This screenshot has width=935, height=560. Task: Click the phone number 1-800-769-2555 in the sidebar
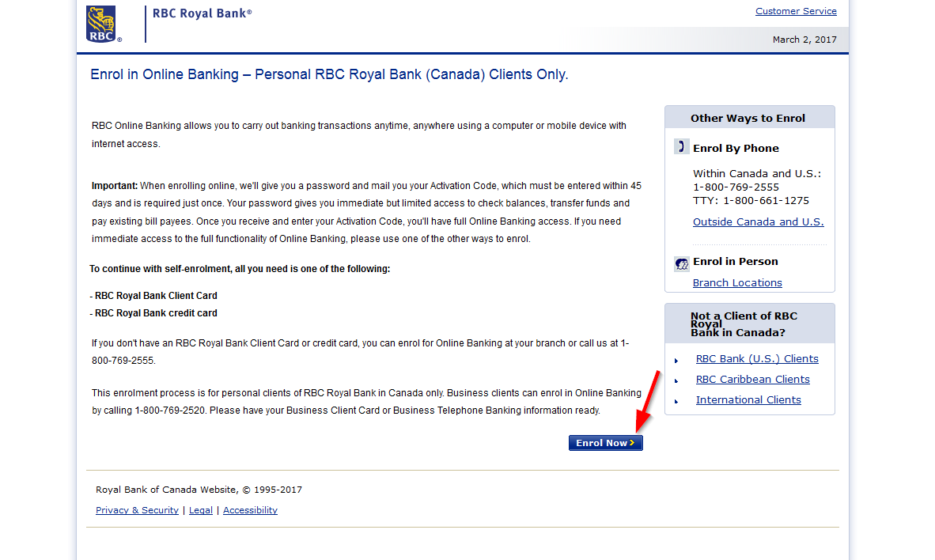(x=736, y=187)
